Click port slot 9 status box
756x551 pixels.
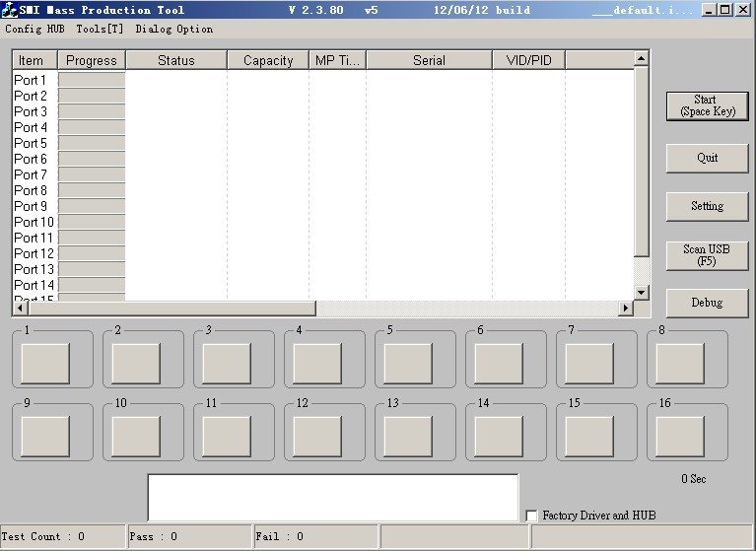tap(45, 437)
